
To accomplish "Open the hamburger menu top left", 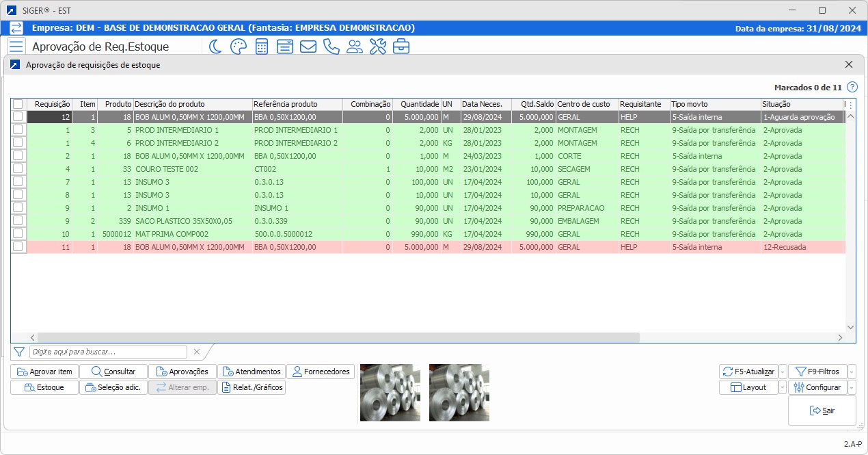I will [16, 47].
